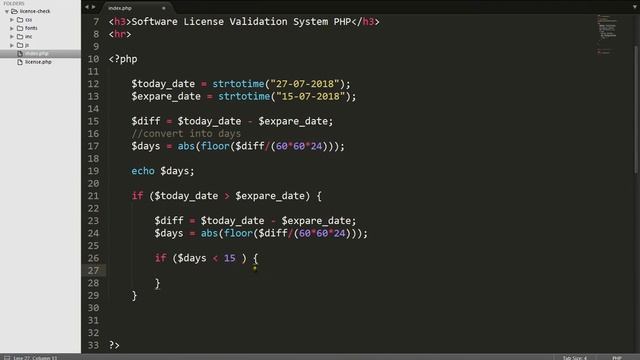Viewport: 640px width, 360px height.
Task: Select the highlighted index.php sidebar row
Action: tap(40, 54)
